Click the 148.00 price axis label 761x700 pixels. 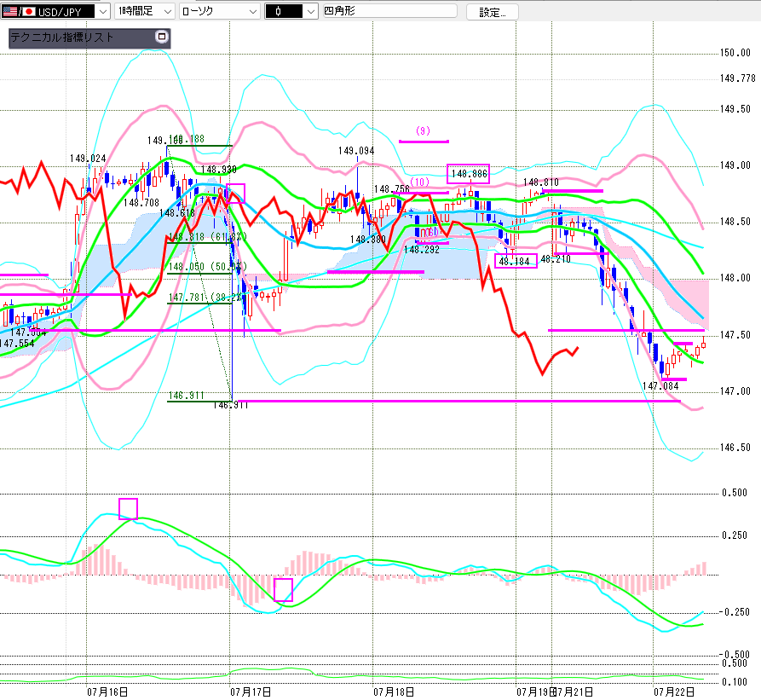[x=735, y=278]
